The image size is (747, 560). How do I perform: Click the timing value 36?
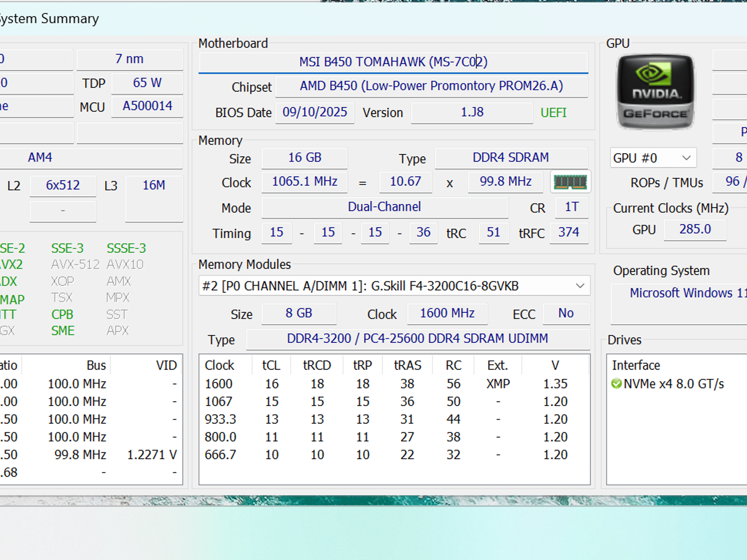423,233
